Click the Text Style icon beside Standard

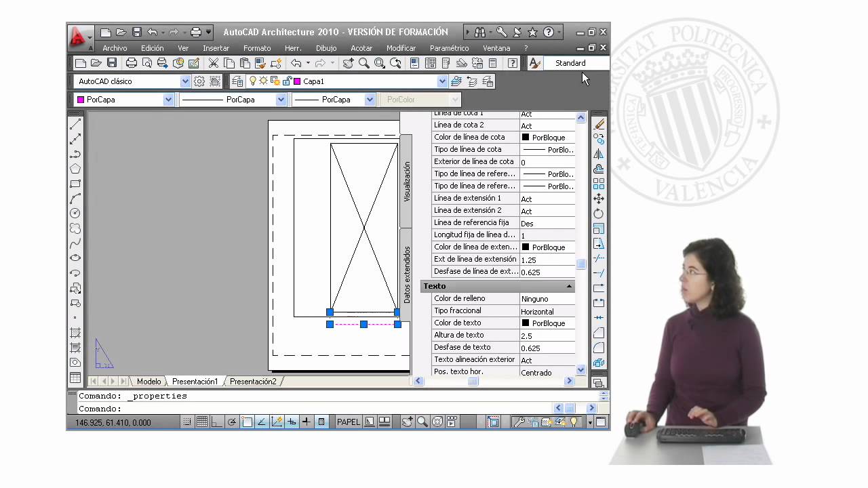(534, 63)
